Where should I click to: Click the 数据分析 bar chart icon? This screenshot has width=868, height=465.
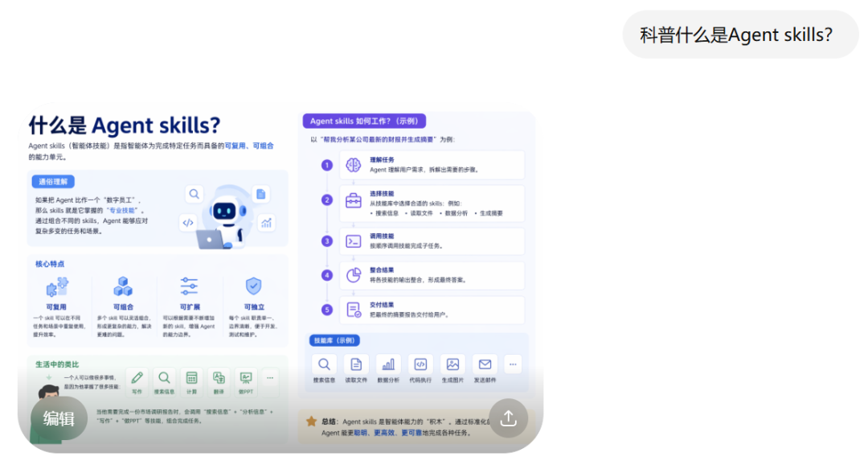click(389, 364)
